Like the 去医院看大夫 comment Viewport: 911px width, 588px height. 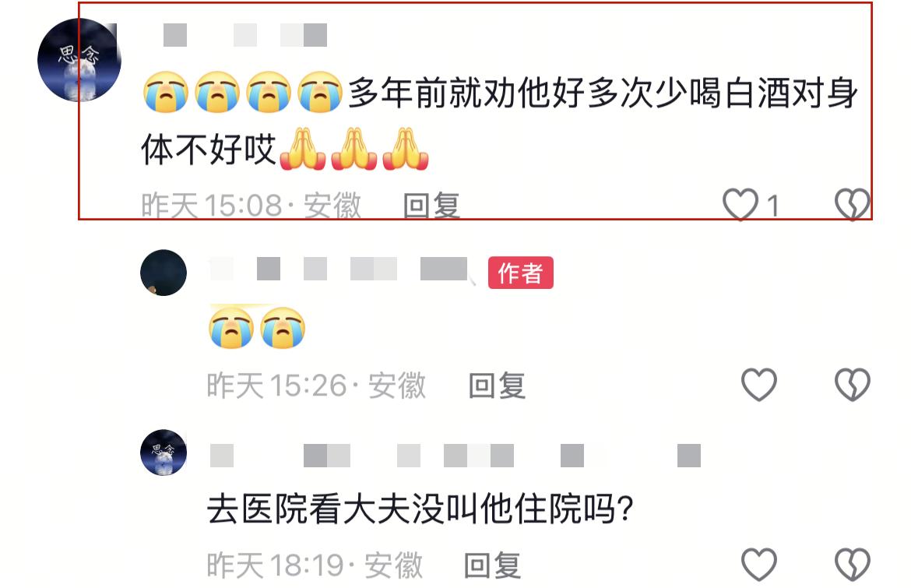tap(759, 564)
